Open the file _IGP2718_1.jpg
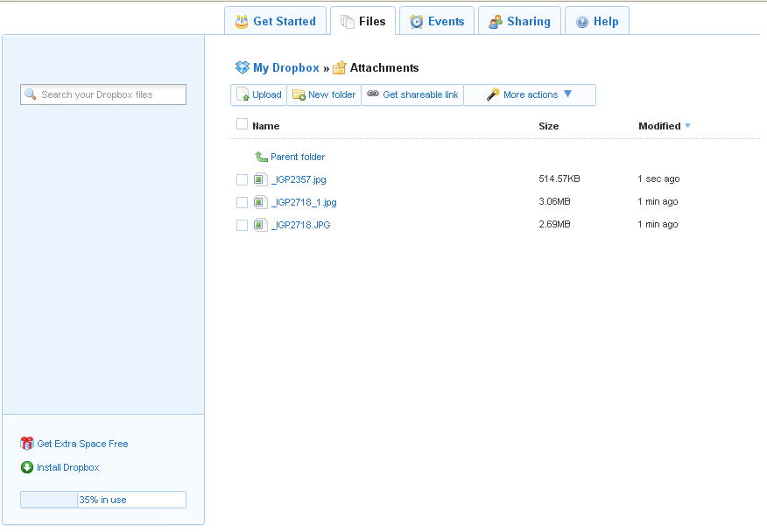The image size is (767, 532). tap(304, 201)
